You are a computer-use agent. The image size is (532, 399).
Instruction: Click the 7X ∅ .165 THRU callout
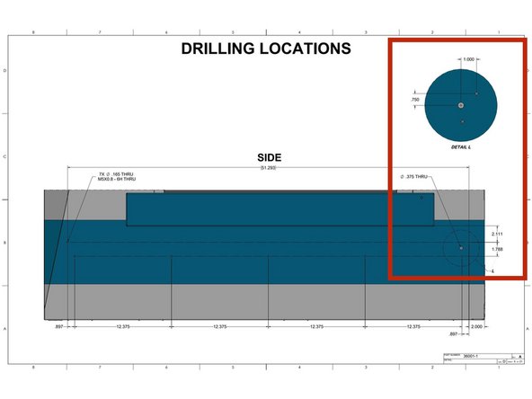(116, 174)
